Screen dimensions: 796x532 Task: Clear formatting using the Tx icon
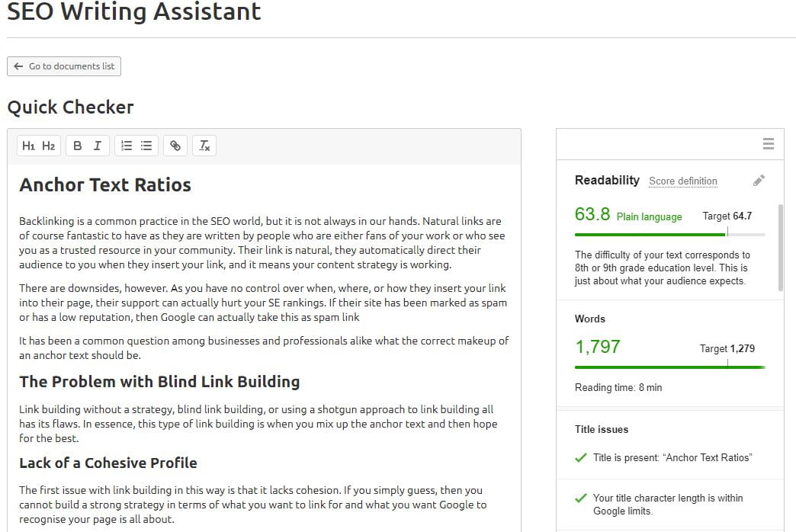point(204,145)
